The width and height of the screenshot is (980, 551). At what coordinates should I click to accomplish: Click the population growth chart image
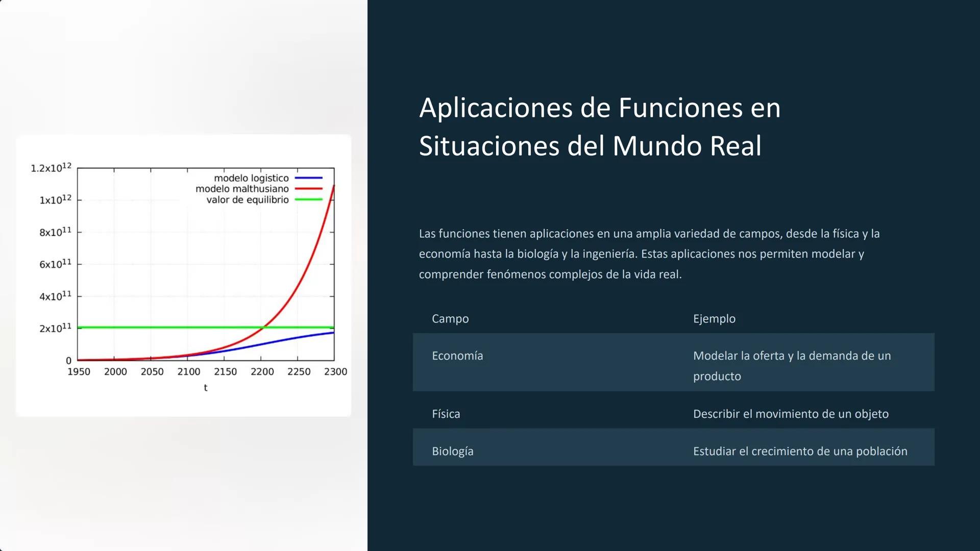(x=184, y=275)
